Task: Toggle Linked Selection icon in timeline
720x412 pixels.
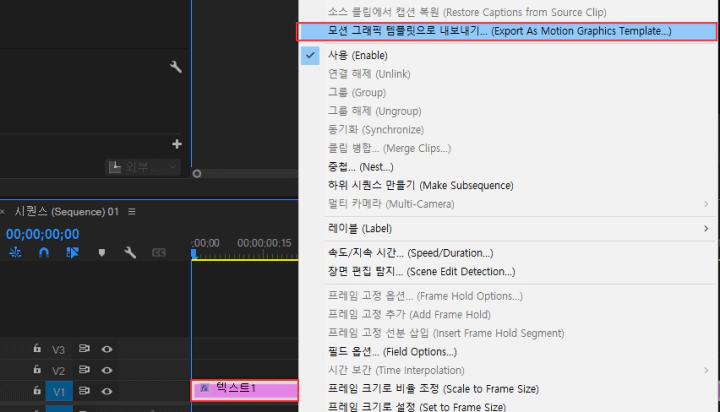Action: coord(73,252)
